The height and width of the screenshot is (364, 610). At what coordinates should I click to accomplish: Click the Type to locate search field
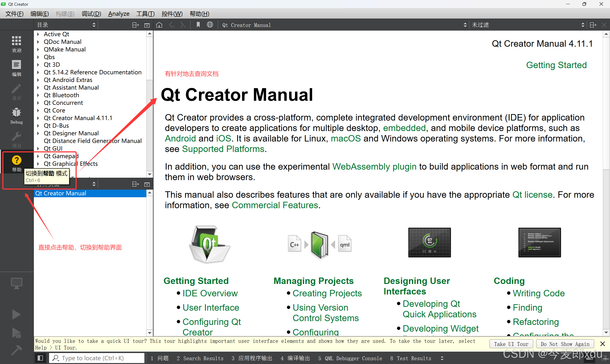point(97,358)
